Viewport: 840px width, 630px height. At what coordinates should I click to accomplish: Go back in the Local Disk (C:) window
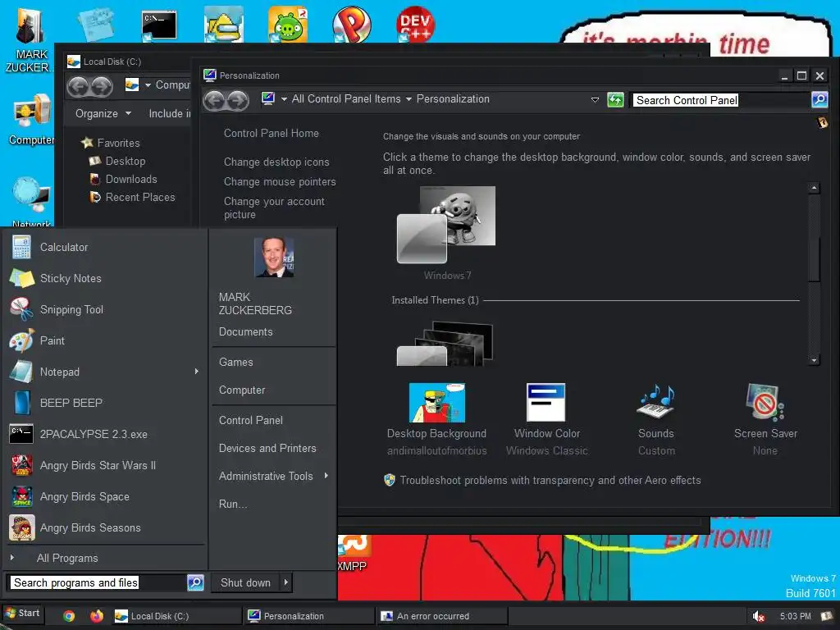[x=78, y=86]
